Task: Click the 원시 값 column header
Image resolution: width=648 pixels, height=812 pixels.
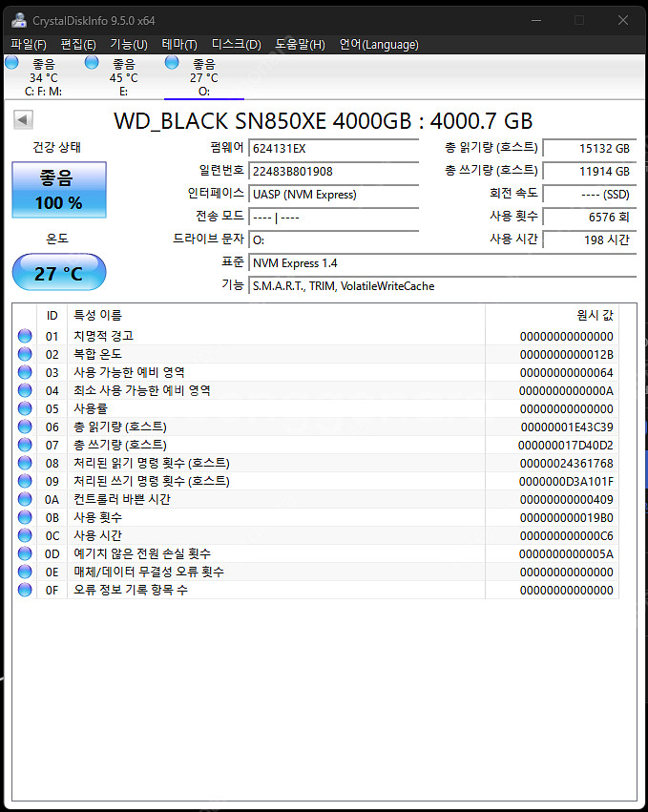Action: (553, 316)
